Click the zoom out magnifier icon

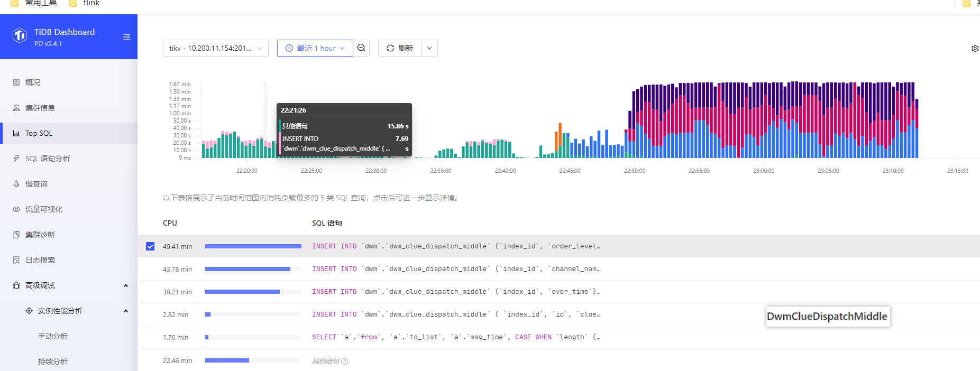pos(361,48)
